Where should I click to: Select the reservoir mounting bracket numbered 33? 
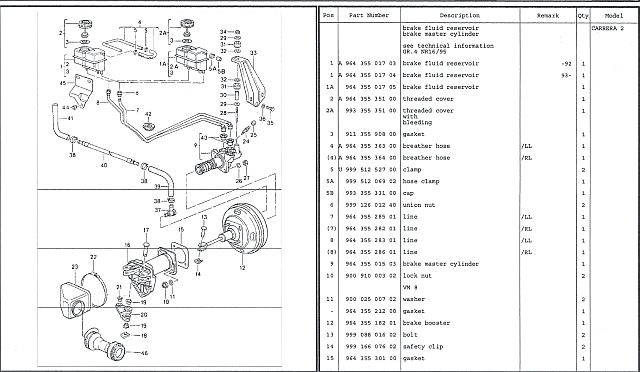pyautogui.click(x=250, y=81)
